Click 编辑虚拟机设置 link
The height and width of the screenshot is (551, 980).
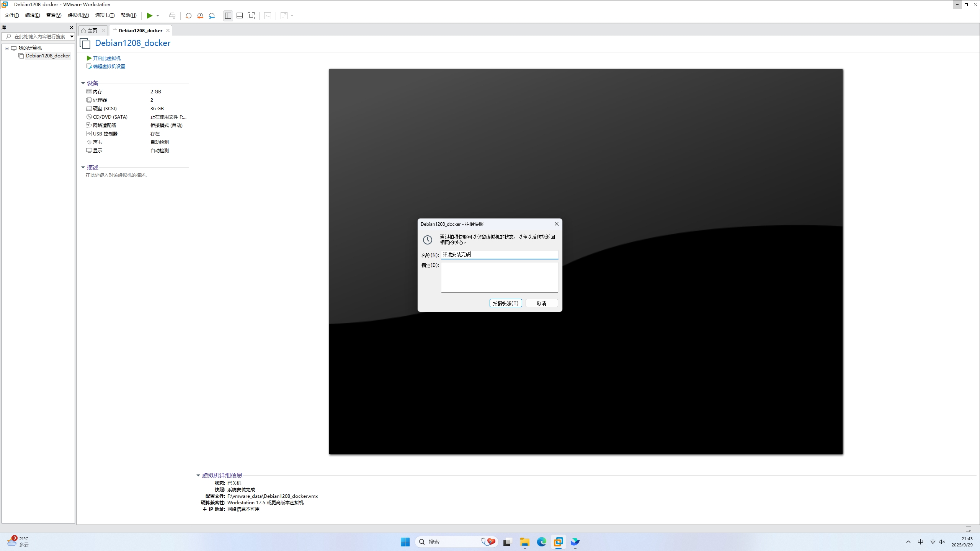point(109,67)
